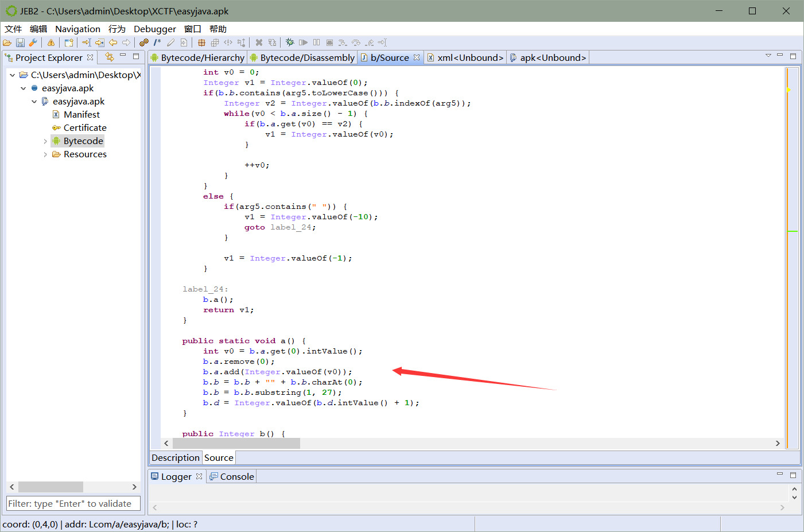
Task: Click the Project Explorer horizontal scrollbar thumb
Action: click(51, 487)
